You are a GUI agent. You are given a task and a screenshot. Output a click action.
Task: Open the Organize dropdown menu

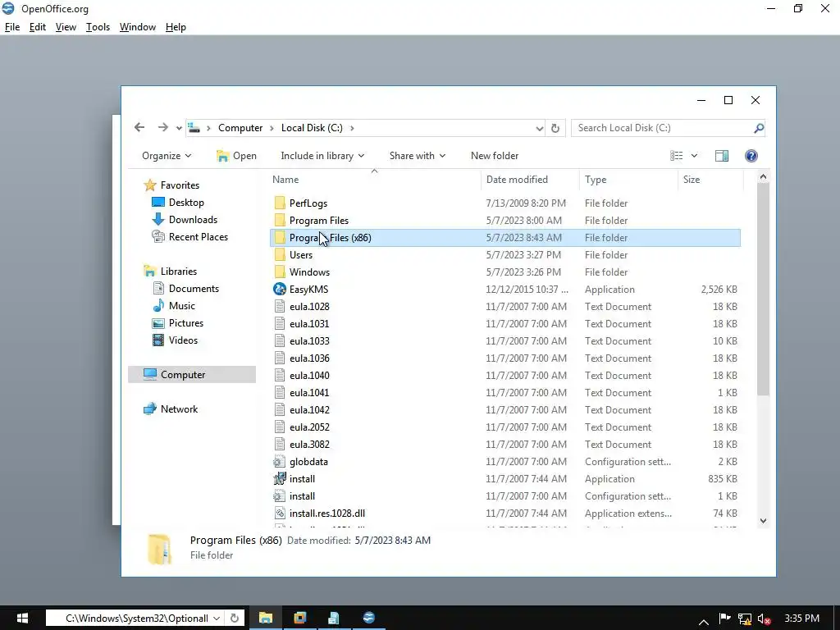pos(166,156)
